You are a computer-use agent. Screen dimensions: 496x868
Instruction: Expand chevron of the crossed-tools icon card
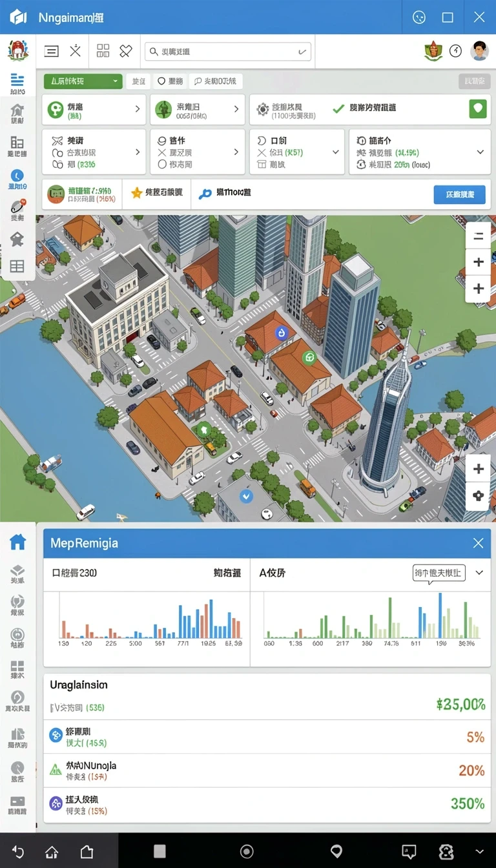click(x=138, y=152)
